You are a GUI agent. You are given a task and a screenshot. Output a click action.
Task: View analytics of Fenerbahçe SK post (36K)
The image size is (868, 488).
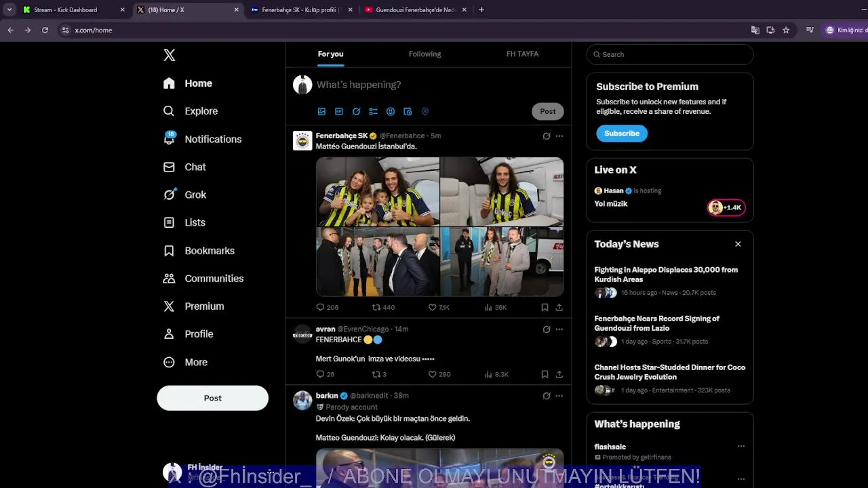point(496,307)
